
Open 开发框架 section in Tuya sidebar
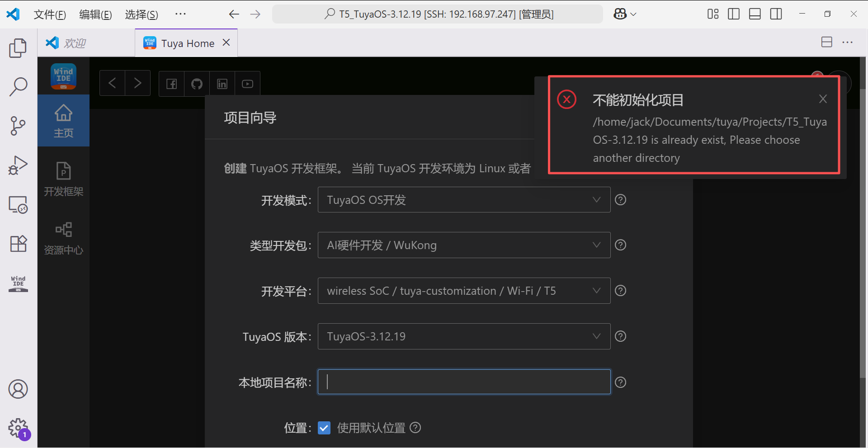point(63,179)
